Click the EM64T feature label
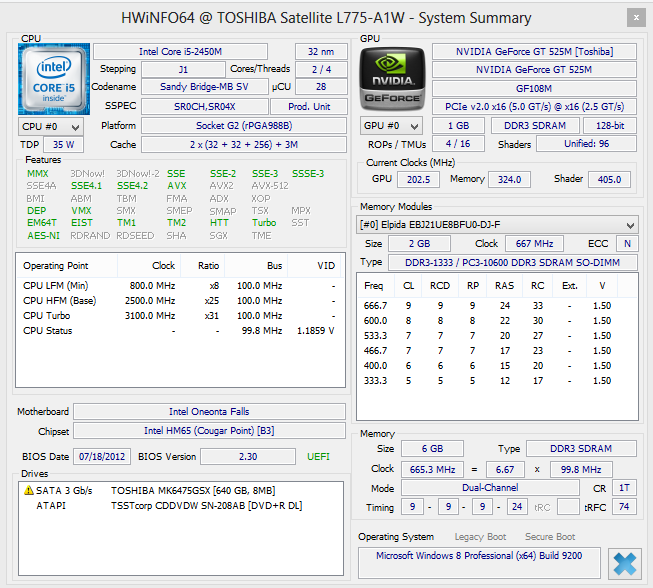653x588 pixels. [x=42, y=223]
